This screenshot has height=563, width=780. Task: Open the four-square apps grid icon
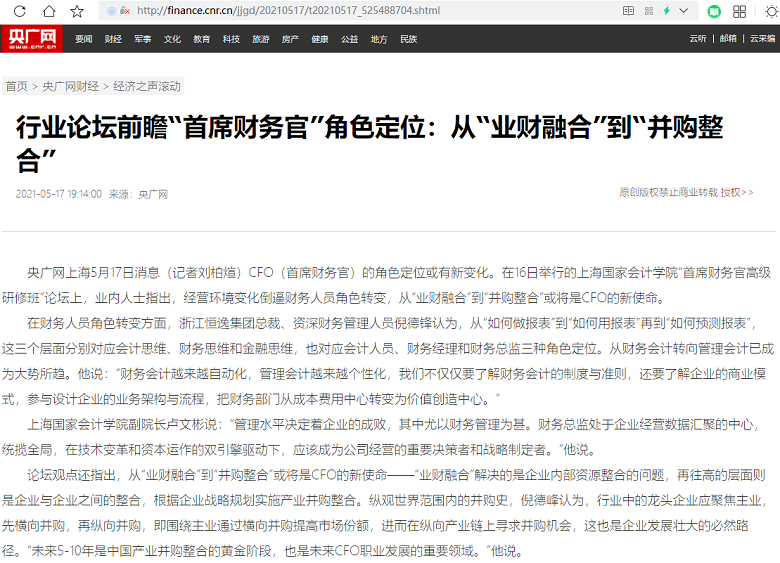[x=740, y=11]
